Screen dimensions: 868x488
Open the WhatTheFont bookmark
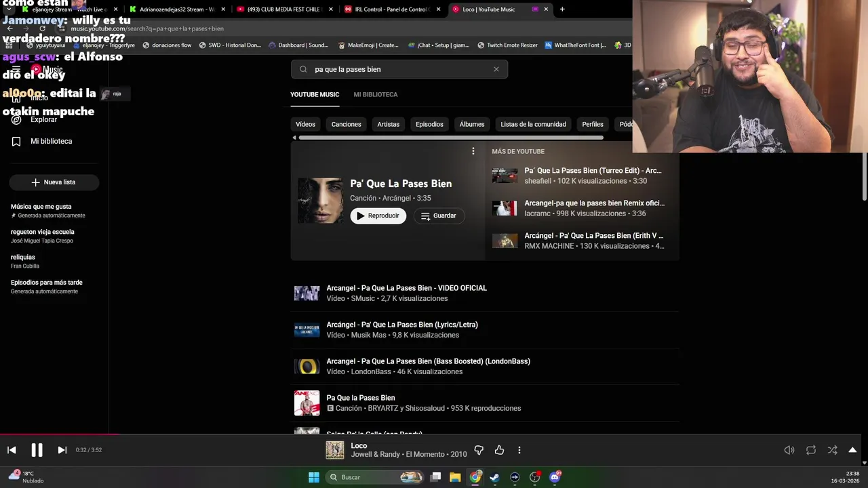coord(575,45)
